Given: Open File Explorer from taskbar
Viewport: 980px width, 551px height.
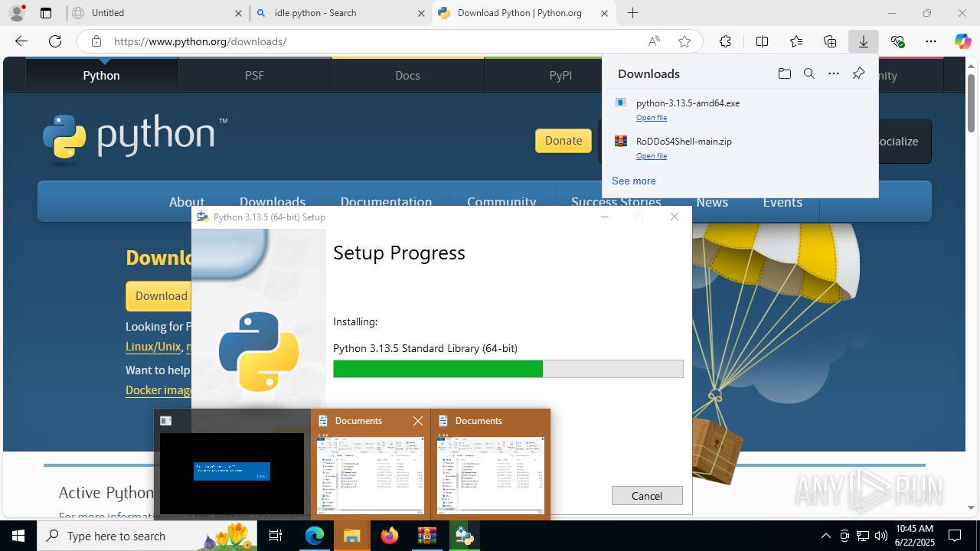Looking at the screenshot, I should (x=351, y=536).
